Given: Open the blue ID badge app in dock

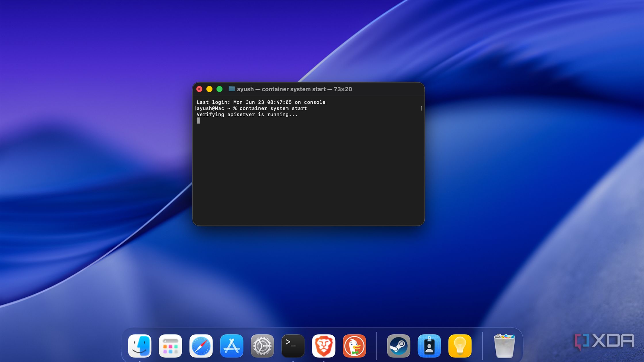Looking at the screenshot, I should coord(429,346).
